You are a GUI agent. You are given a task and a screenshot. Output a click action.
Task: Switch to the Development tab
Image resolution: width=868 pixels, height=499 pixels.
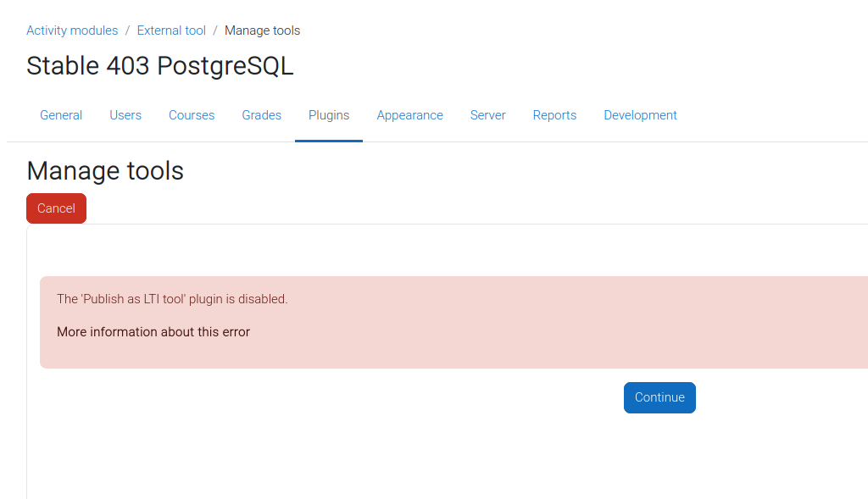(640, 115)
